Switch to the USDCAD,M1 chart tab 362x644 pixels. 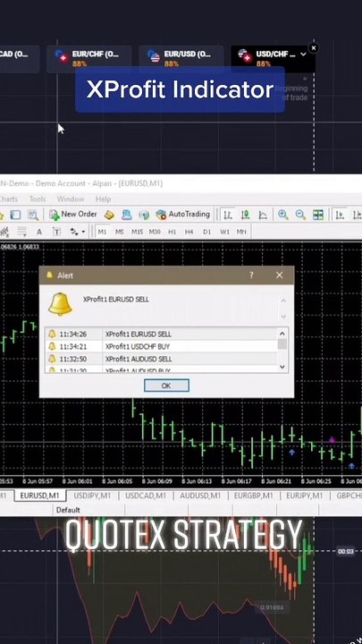coord(146,496)
